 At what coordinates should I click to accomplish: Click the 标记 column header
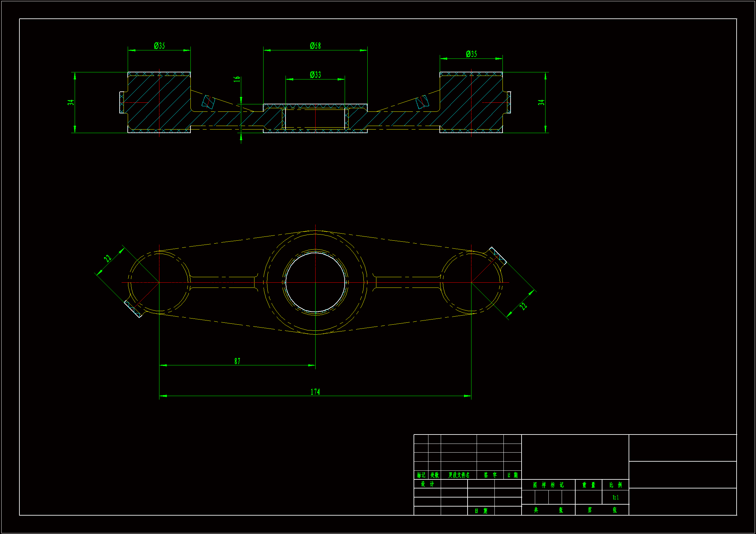[421, 475]
